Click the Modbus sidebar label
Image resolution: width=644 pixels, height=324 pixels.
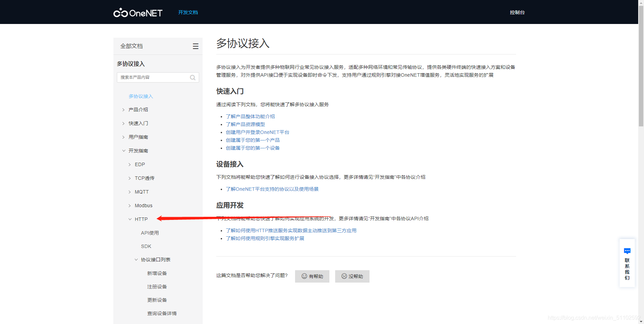(x=144, y=205)
